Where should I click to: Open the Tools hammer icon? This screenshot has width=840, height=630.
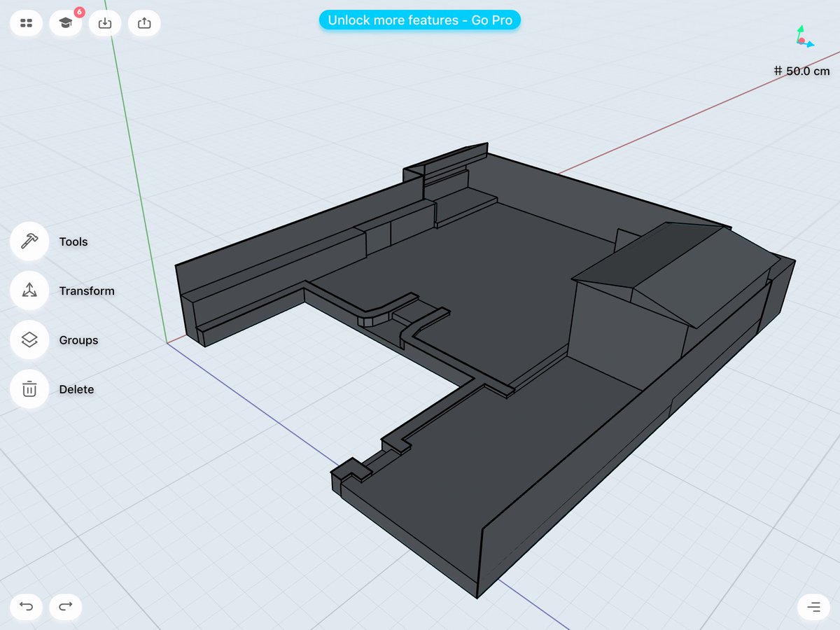[29, 241]
